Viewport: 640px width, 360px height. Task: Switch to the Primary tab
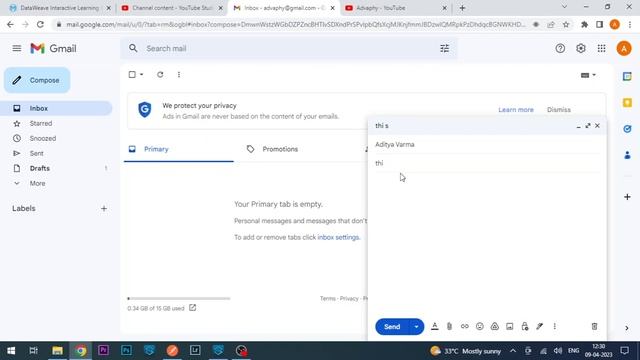(x=179, y=149)
